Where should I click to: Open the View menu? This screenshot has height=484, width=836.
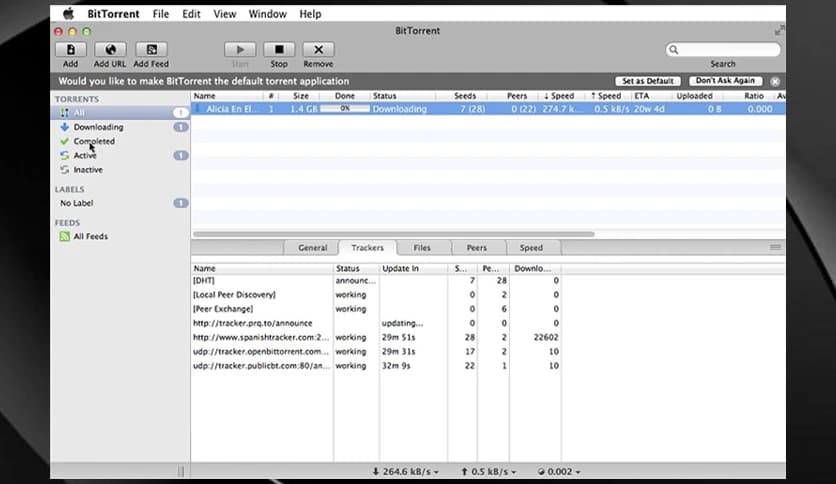[224, 14]
